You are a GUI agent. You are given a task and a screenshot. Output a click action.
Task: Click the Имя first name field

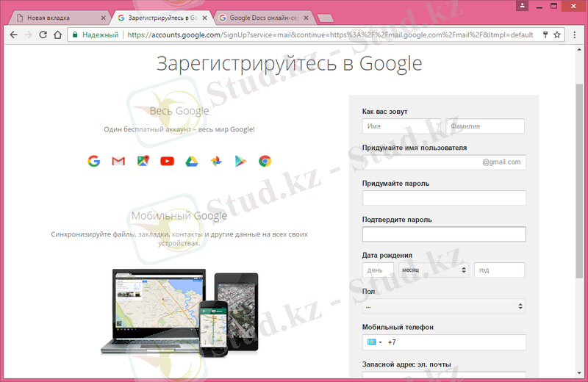coord(401,126)
